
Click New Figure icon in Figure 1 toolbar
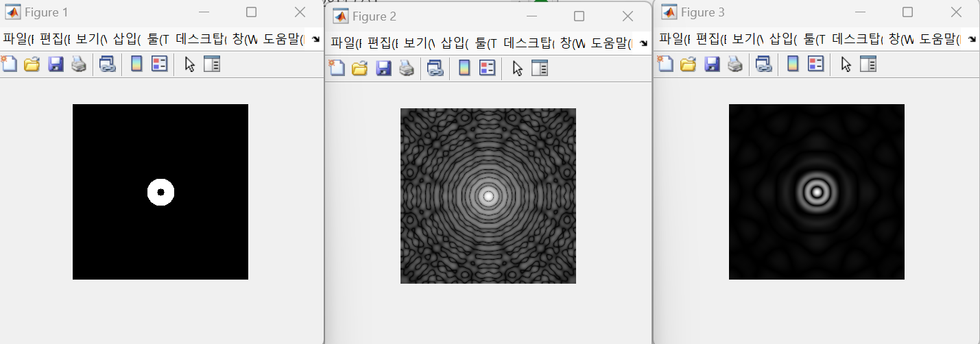click(9, 64)
